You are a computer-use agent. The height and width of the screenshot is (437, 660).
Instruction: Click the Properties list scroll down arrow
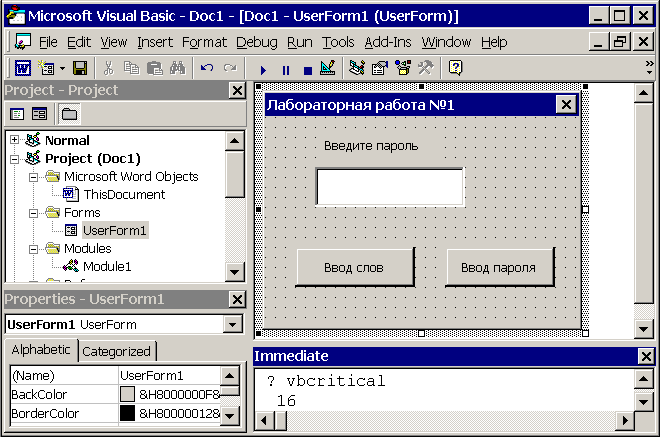click(x=230, y=416)
